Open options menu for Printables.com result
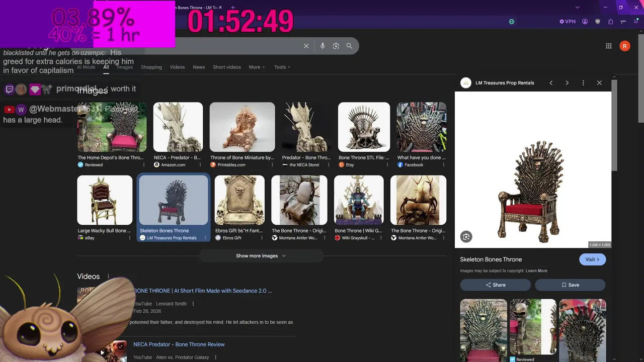644x362 pixels. pos(272,165)
